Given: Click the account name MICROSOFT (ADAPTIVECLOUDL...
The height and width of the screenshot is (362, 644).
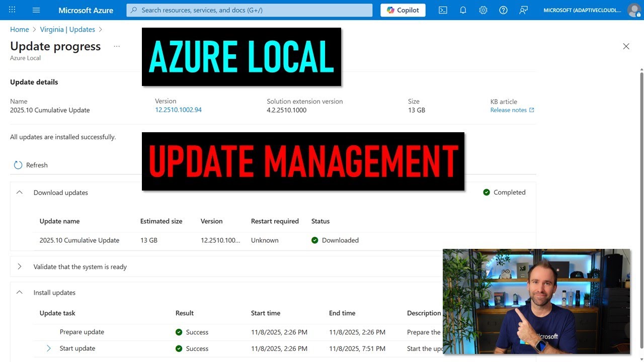Looking at the screenshot, I should (x=583, y=10).
